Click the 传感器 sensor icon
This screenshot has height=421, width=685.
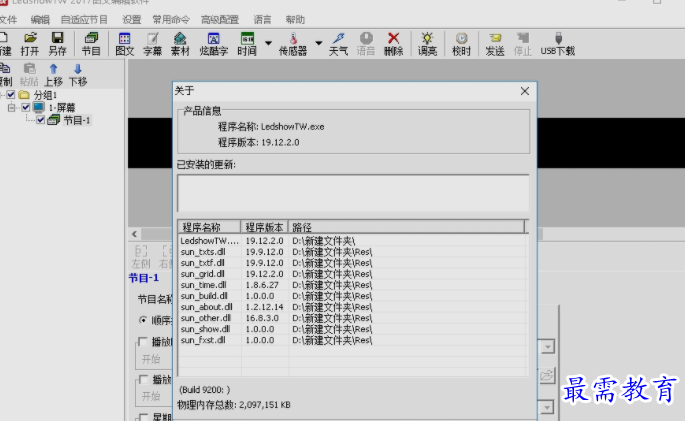coord(293,44)
